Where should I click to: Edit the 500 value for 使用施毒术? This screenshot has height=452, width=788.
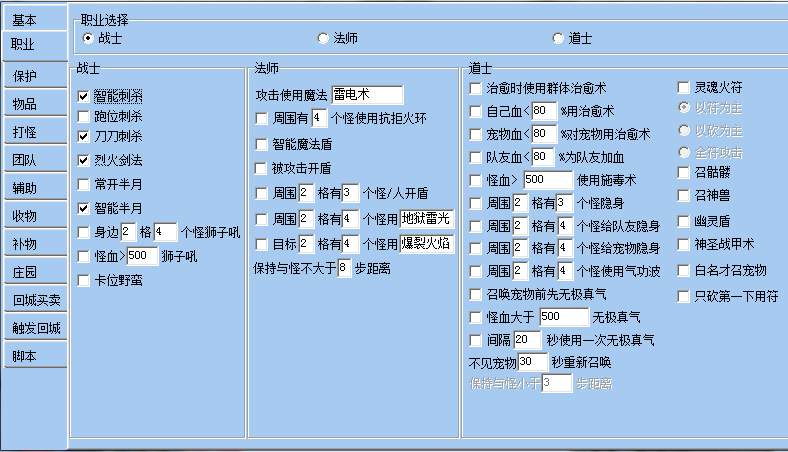point(548,179)
